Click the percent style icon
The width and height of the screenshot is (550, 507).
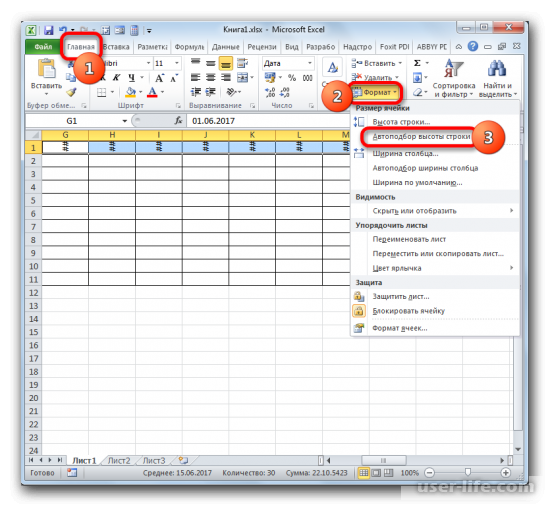click(292, 78)
